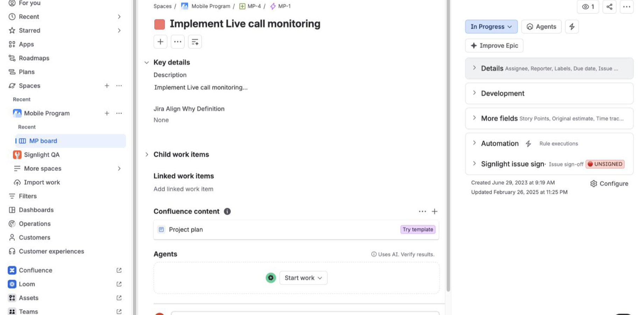Expand the Recent sidebar chevron
The image size is (644, 315).
(x=119, y=17)
